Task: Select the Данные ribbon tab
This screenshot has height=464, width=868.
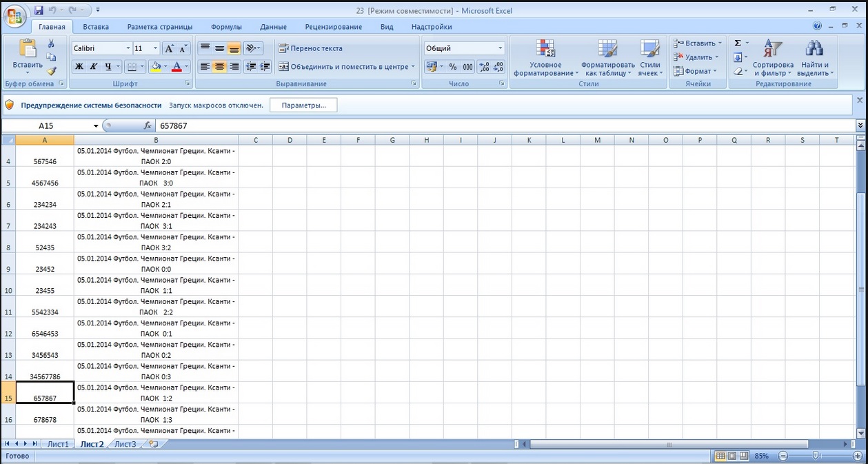Action: [274, 27]
